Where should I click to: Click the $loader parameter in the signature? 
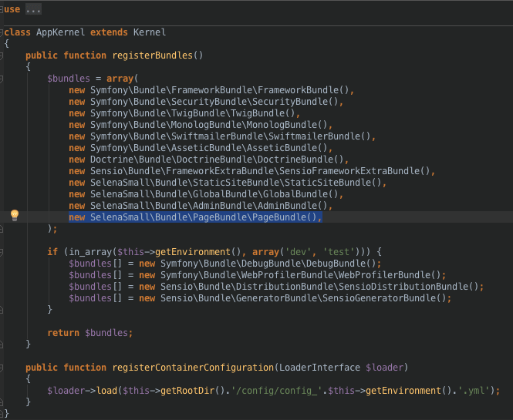[384, 368]
